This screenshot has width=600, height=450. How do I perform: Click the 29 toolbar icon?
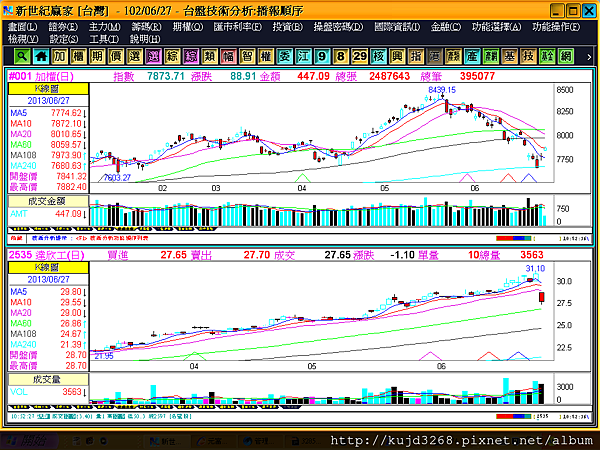(x=360, y=57)
